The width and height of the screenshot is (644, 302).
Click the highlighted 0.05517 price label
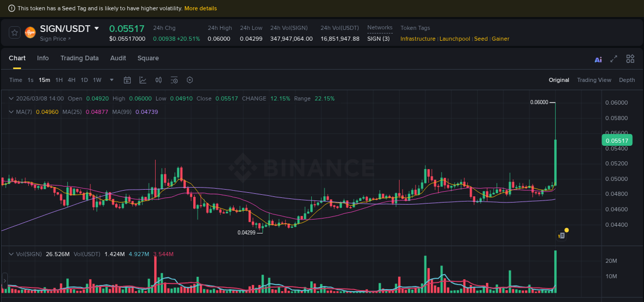point(616,140)
